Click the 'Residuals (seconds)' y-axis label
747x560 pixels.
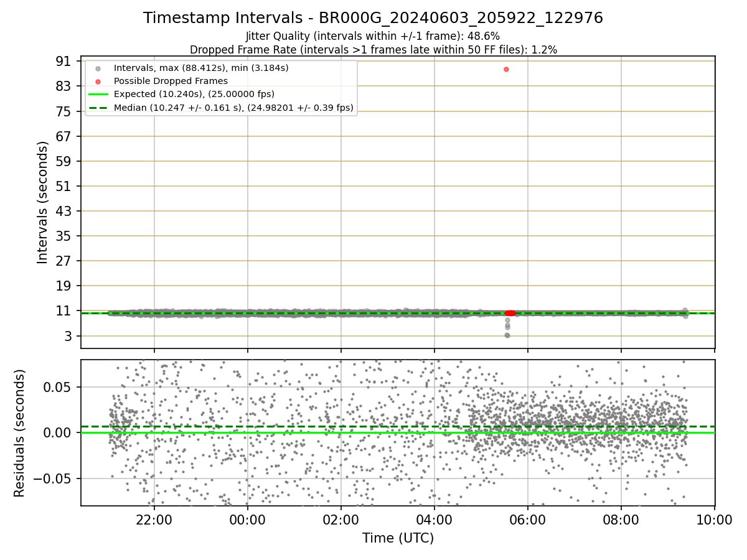[19, 433]
